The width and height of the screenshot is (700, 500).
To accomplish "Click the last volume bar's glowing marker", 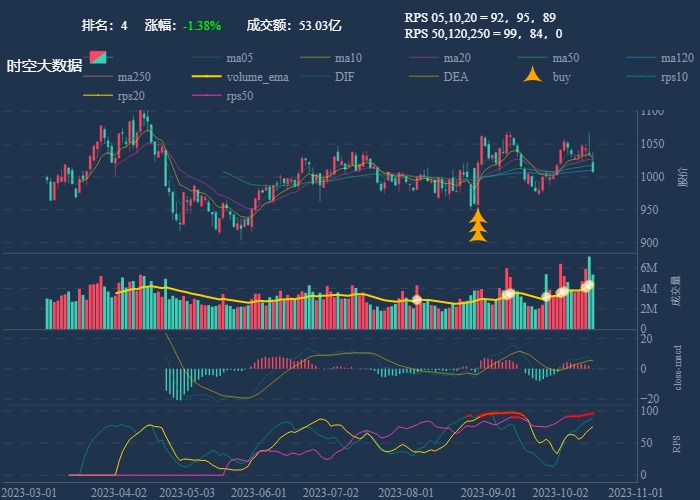I will click(x=589, y=285).
